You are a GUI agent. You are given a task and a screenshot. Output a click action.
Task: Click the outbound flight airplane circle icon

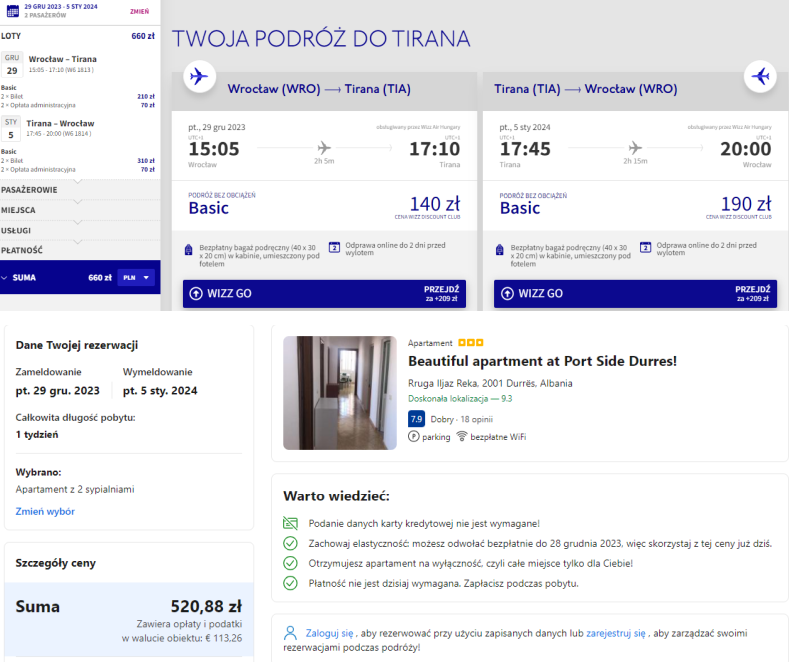[199, 77]
